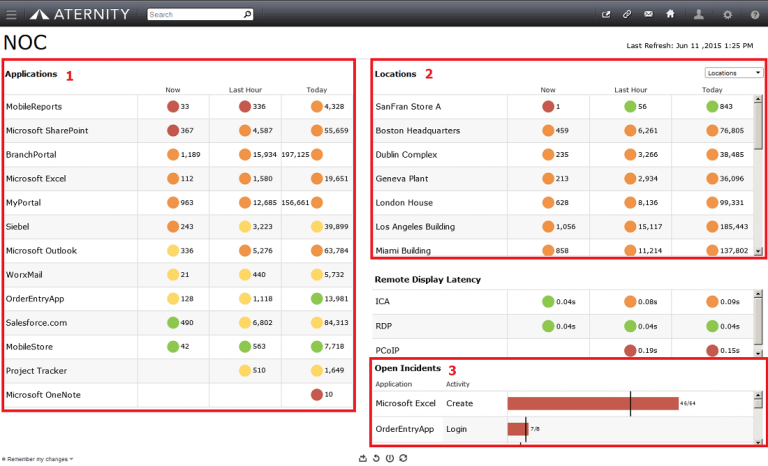The width and height of the screenshot is (768, 466).
Task: Select the London House location
Action: click(404, 202)
